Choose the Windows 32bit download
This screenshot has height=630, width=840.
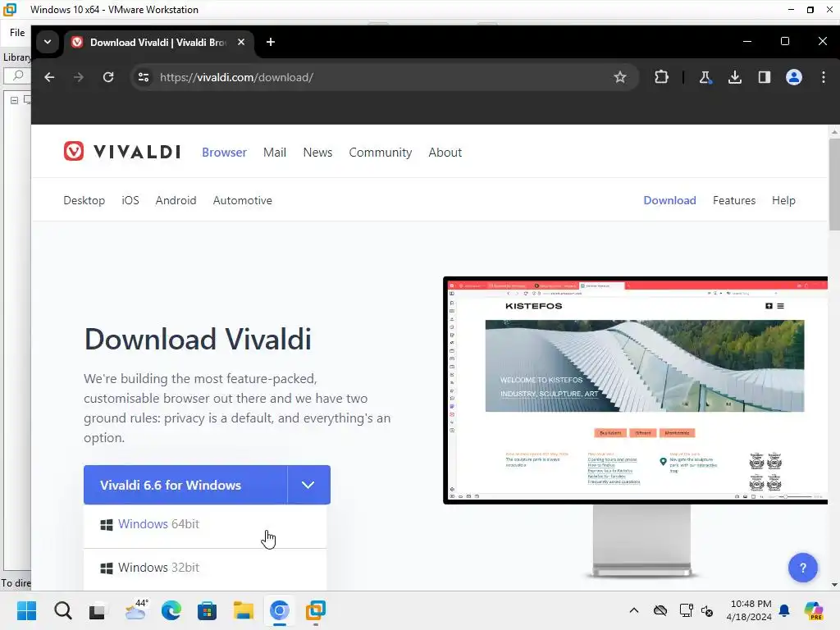204,568
